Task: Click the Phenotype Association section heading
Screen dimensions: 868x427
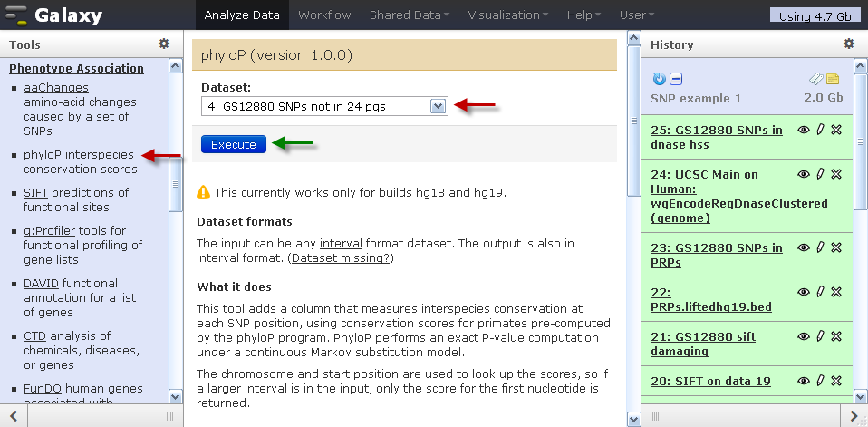Action: click(76, 69)
